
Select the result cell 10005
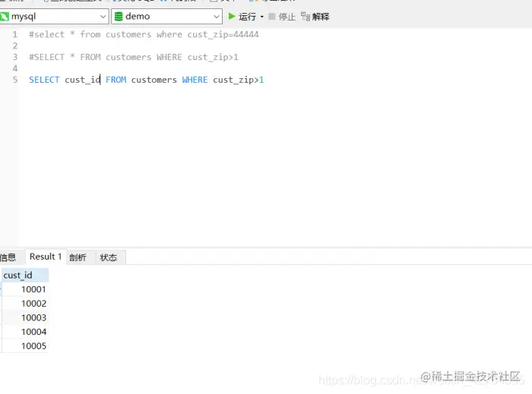[25, 346]
